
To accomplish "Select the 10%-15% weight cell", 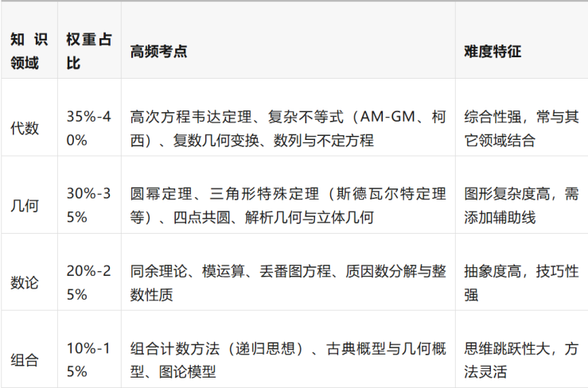I will [88, 359].
